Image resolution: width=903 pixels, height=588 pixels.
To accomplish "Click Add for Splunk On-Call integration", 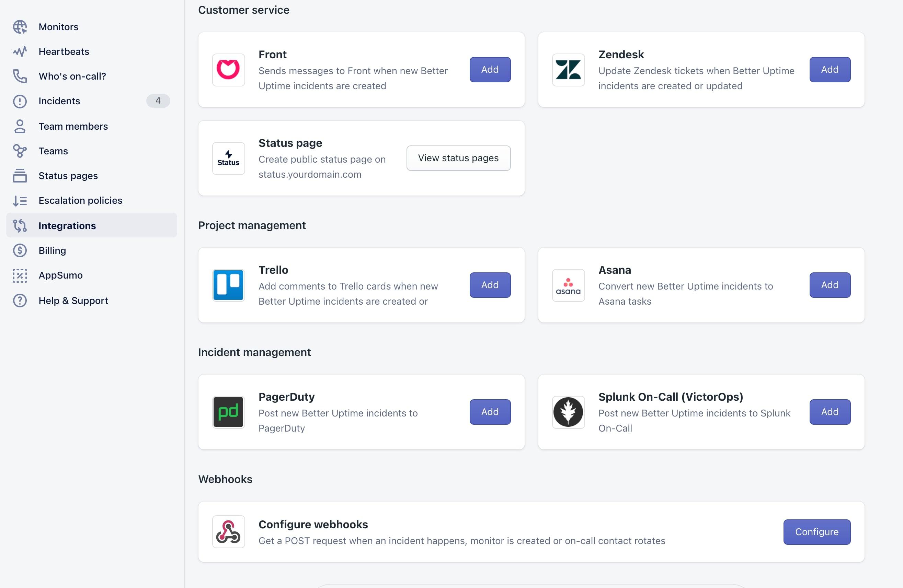I will (829, 412).
